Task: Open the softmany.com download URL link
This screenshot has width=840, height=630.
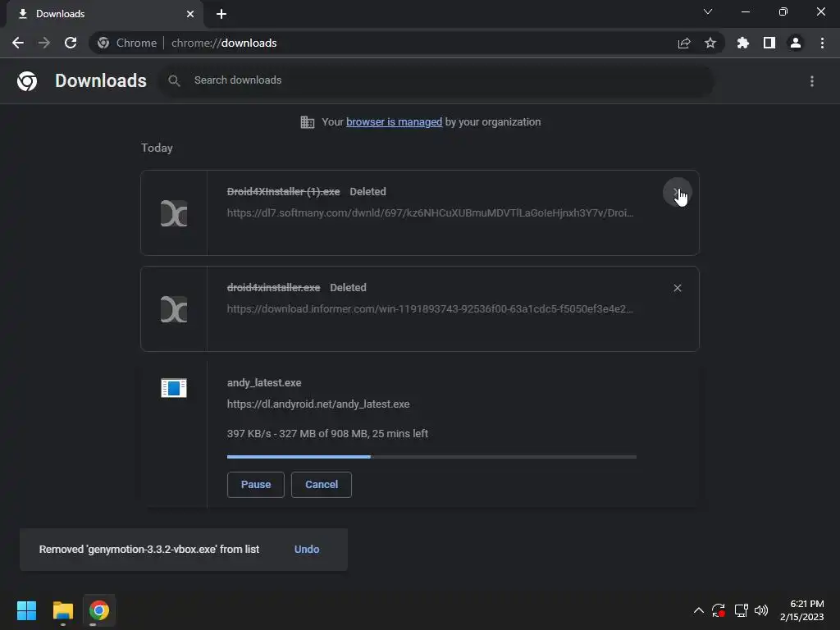Action: click(x=430, y=212)
